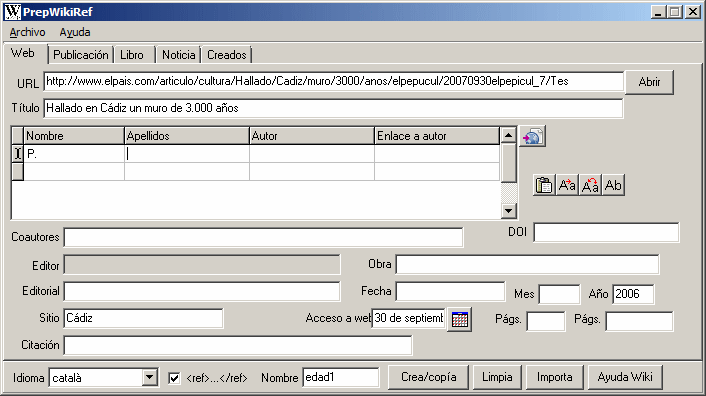Click the Limpia button
The height and width of the screenshot is (396, 706).
tap(497, 377)
